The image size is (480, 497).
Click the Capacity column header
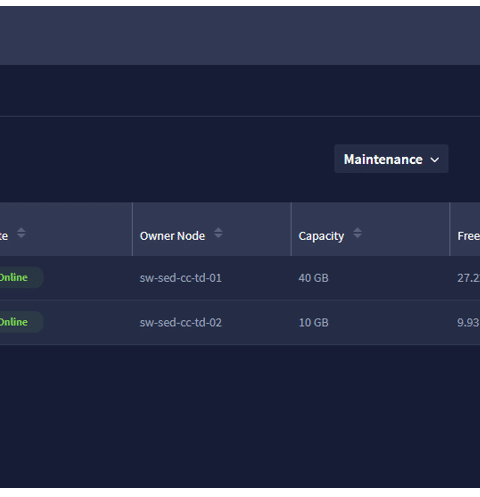pyautogui.click(x=321, y=236)
